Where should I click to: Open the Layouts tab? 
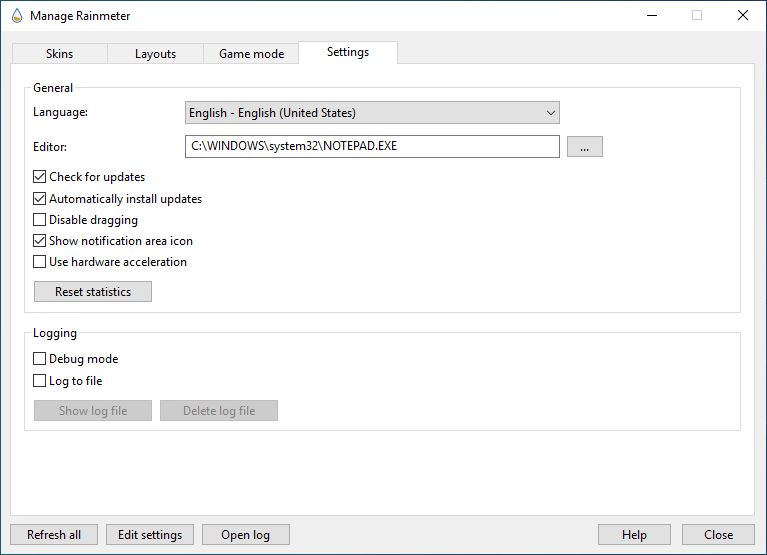coord(155,54)
